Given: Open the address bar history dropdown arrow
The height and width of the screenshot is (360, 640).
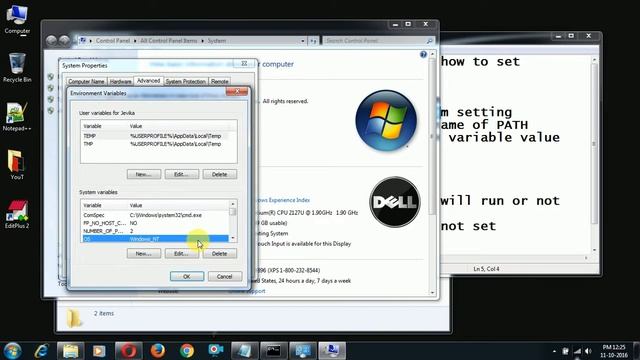Looking at the screenshot, I should 303,41.
